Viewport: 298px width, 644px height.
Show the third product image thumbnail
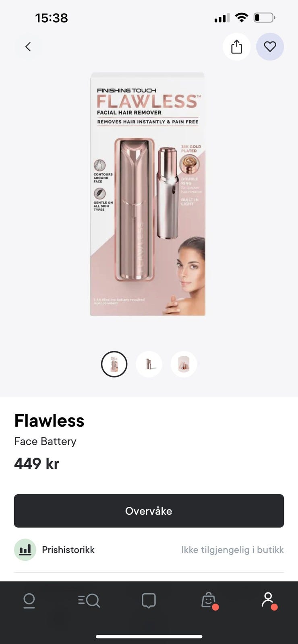pos(184,364)
